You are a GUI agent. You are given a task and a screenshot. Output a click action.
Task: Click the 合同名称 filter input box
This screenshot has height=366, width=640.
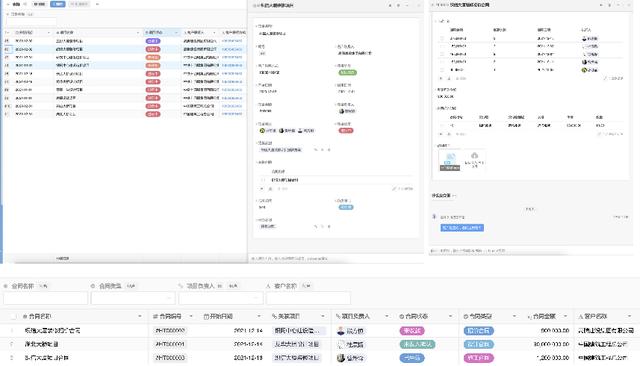pos(45,298)
